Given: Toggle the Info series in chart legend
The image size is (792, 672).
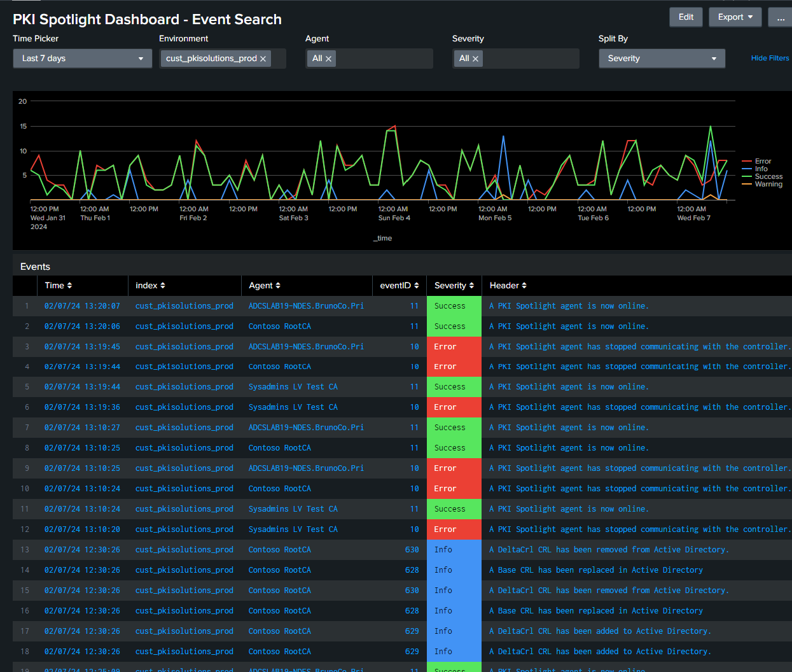Looking at the screenshot, I should 761,169.
